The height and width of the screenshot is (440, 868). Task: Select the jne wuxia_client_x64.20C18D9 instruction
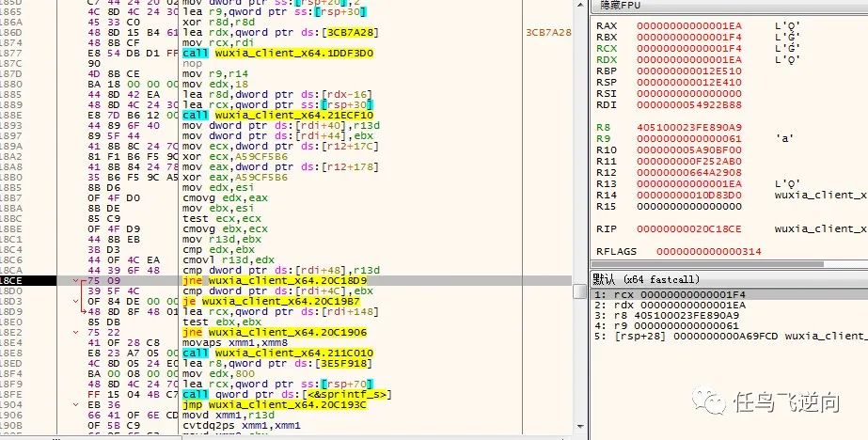[275, 280]
